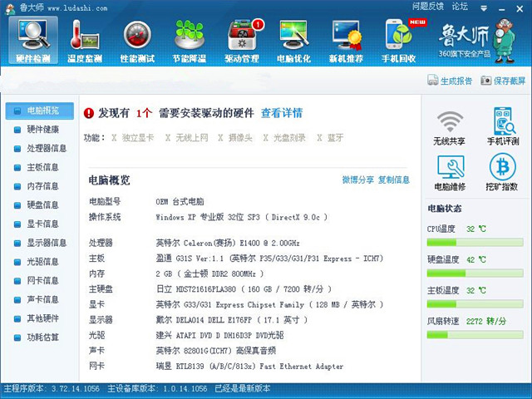Viewport: 532px width, 399px height.
Task: Click the OEM 台式电脑 model text
Action: coord(180,201)
